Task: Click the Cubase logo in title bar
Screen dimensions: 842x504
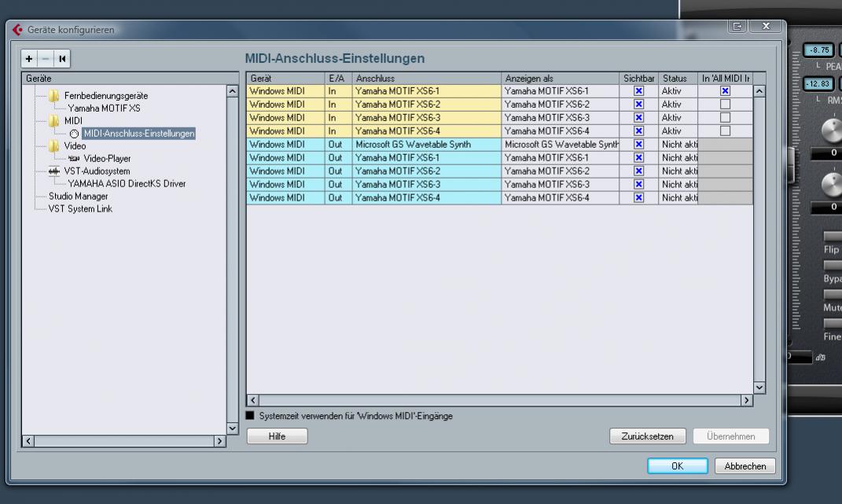Action: coord(18,30)
